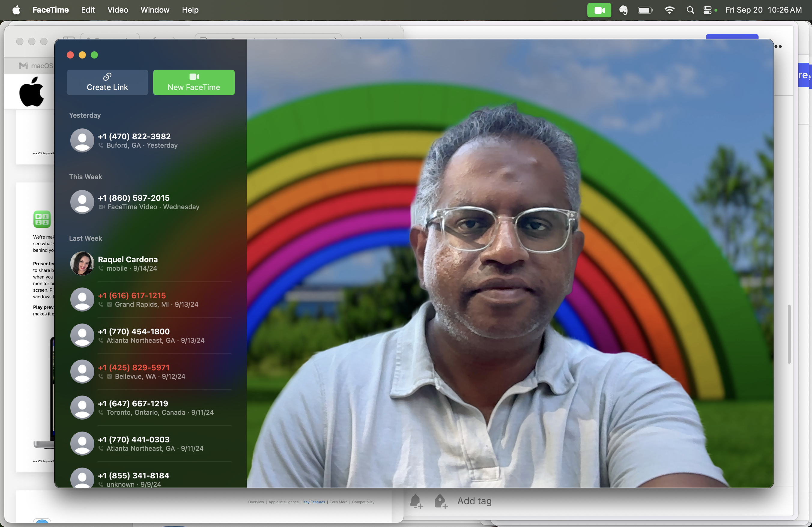Expand the Last Week call history section

[85, 238]
